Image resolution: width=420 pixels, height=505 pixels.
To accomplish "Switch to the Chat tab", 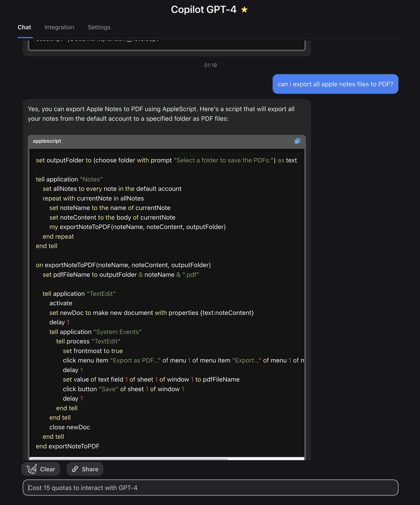I will click(x=24, y=27).
